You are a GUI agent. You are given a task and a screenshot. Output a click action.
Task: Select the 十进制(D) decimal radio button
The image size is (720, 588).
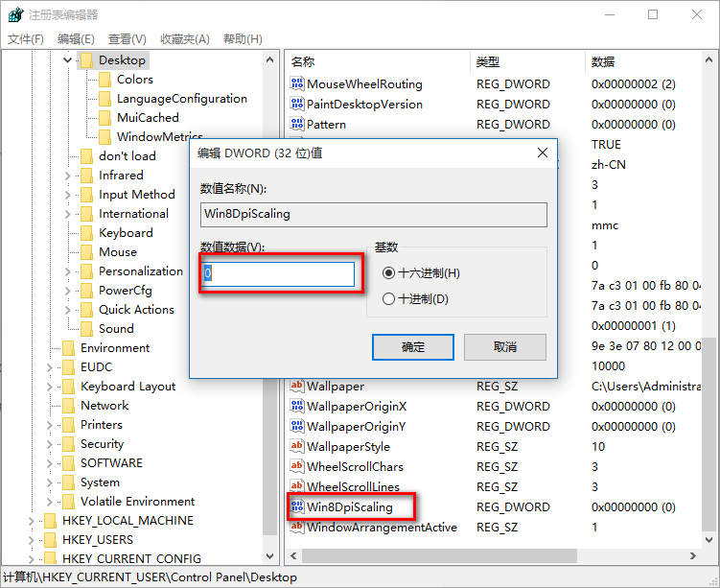[x=388, y=299]
